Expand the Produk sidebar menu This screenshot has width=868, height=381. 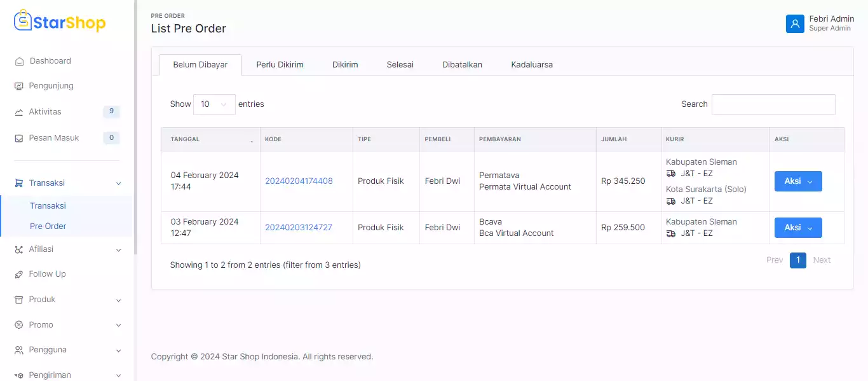pos(67,300)
